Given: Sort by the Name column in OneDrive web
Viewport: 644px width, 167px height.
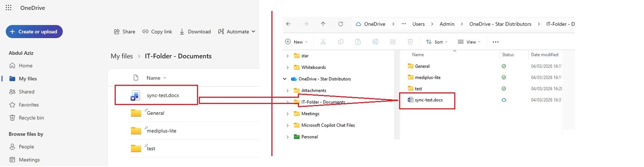Looking at the screenshot, I should 156,78.
